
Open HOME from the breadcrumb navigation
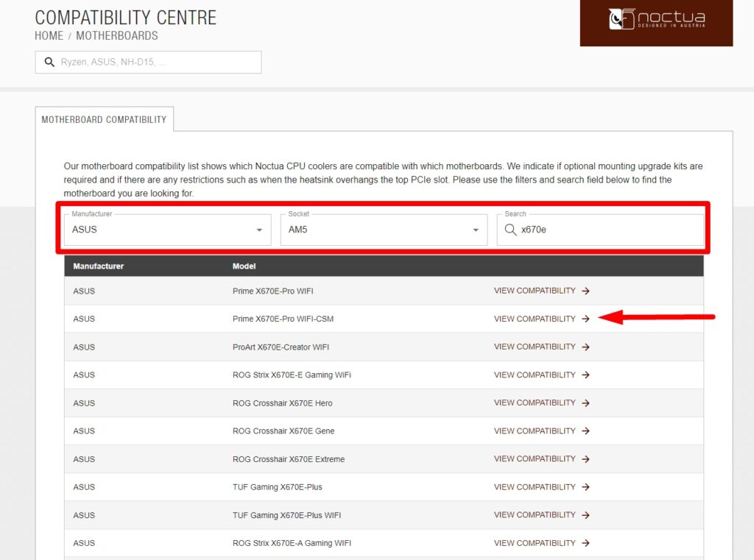click(x=49, y=35)
